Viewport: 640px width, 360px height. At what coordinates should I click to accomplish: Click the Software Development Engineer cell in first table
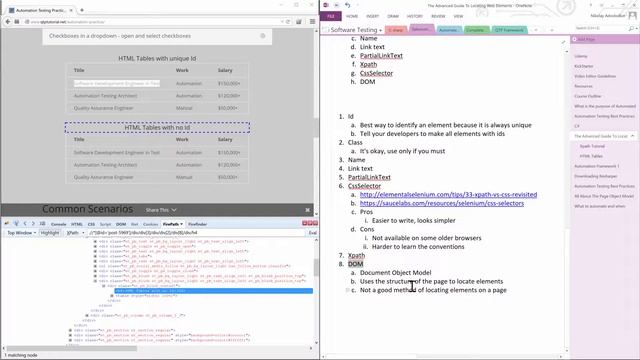pyautogui.click(x=117, y=83)
